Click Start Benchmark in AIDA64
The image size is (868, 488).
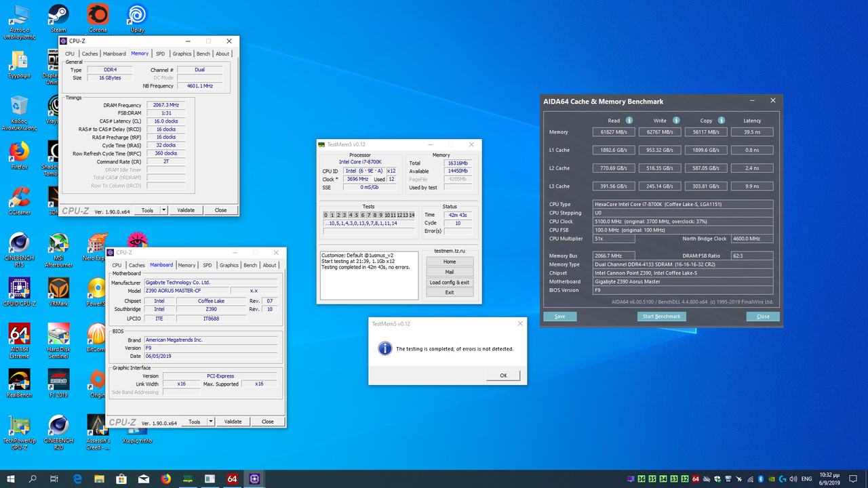(662, 317)
